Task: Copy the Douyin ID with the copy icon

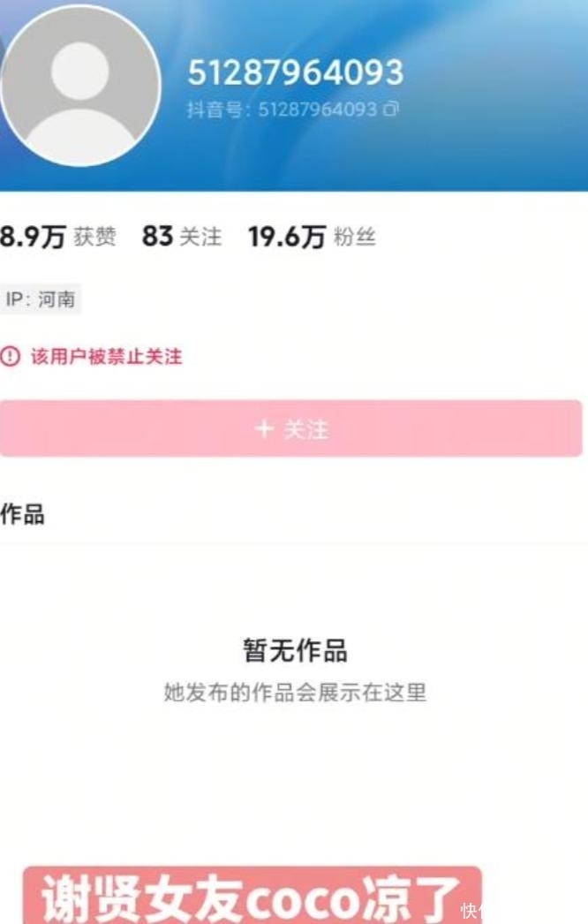Action: pyautogui.click(x=390, y=110)
